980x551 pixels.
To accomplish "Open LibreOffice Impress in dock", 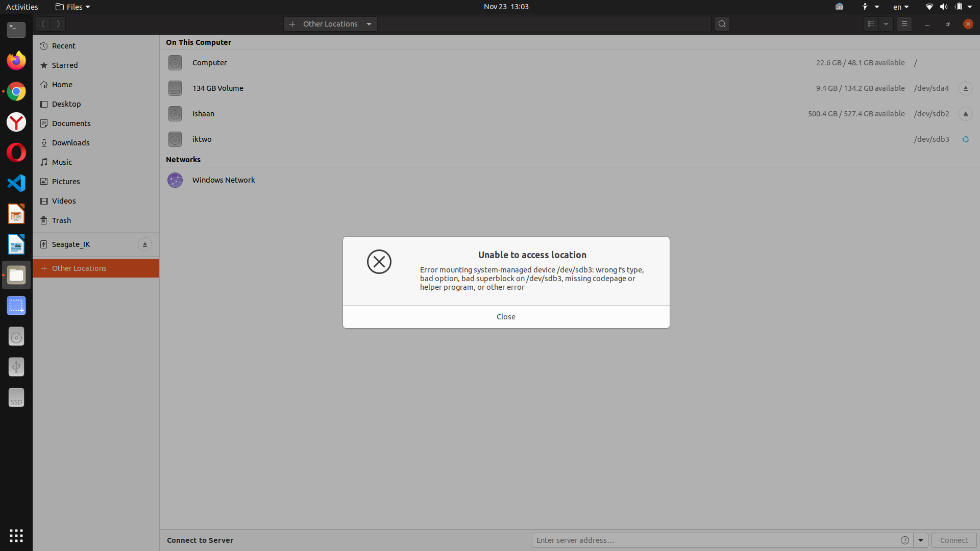I will [x=16, y=214].
